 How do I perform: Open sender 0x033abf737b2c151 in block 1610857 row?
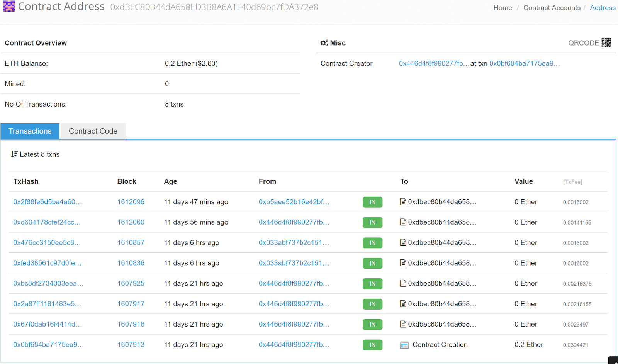[x=294, y=243]
